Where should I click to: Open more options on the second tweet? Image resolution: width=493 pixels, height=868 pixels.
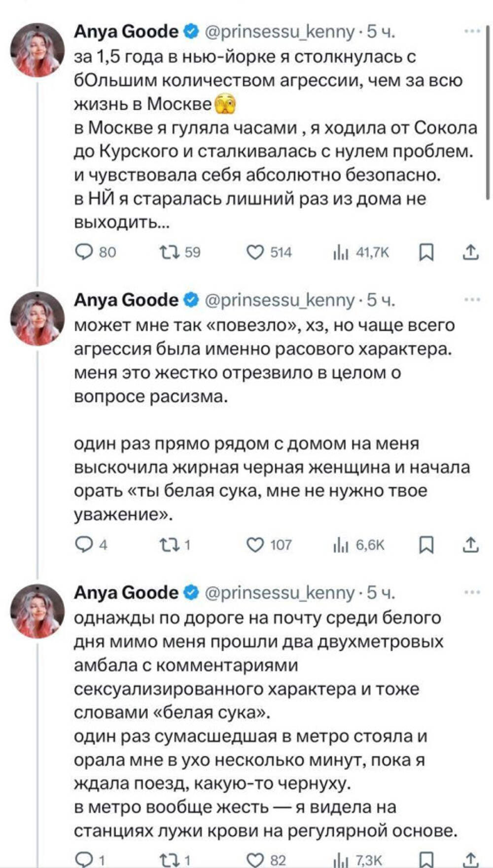coord(472,300)
